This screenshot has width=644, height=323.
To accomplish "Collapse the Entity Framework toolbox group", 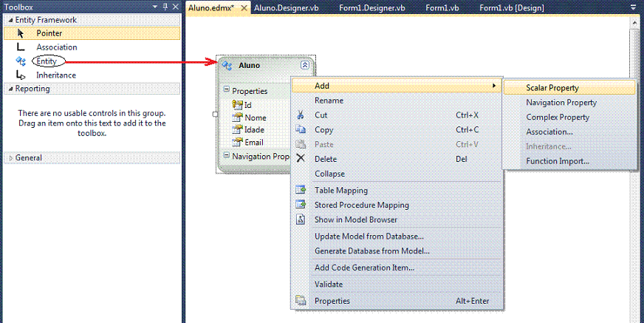I will click(10, 20).
